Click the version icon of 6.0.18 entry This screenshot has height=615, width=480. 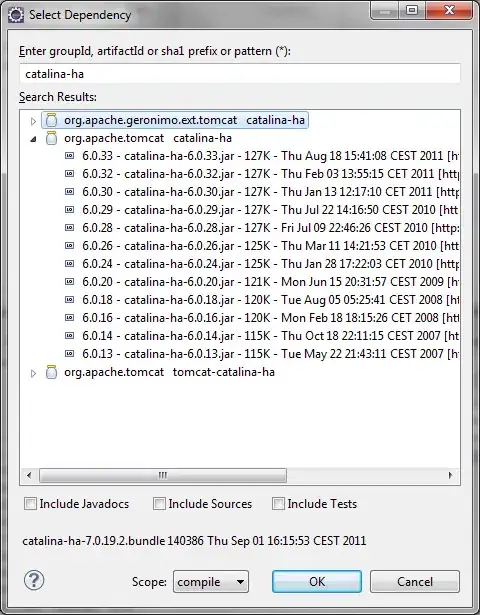(x=69, y=300)
